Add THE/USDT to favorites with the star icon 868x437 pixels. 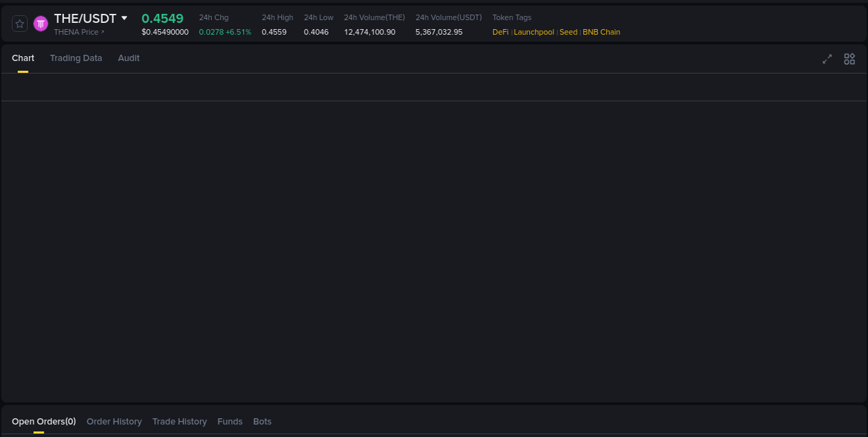[x=19, y=23]
